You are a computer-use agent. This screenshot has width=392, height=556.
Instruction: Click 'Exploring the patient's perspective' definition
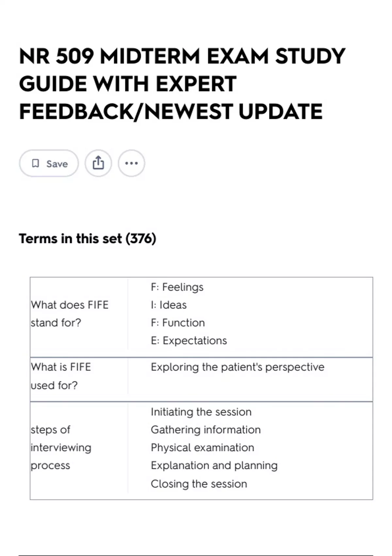[x=237, y=367]
